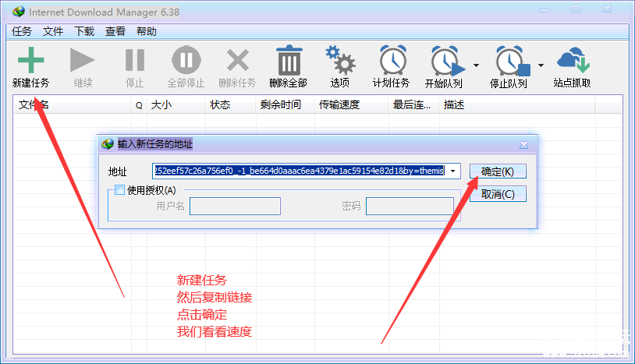Click the 全部停止 round pause icon

point(186,60)
